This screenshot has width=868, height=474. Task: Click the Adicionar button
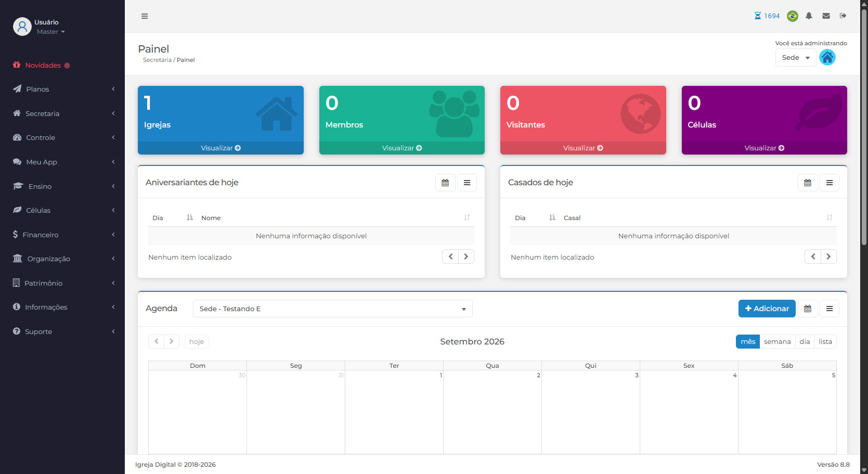click(x=767, y=309)
